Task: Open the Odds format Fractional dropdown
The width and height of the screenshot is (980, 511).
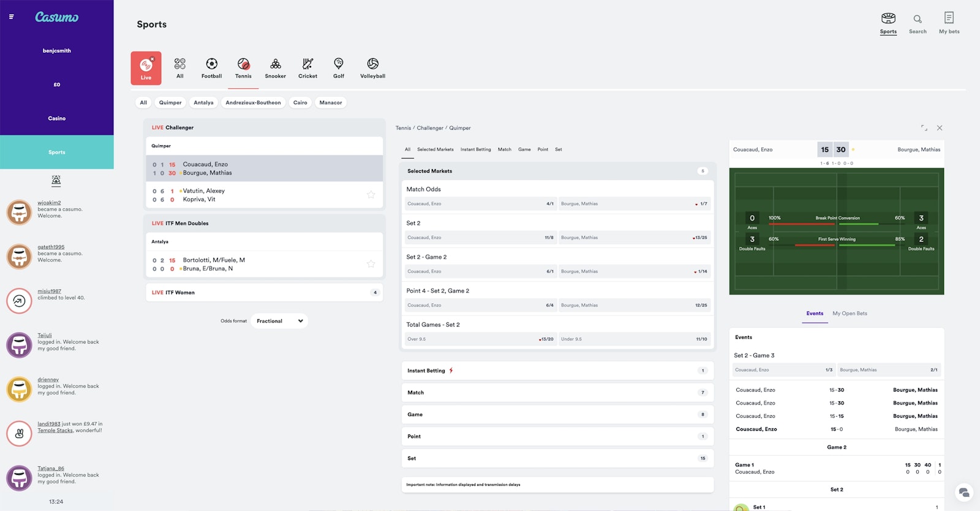Action: (x=279, y=321)
